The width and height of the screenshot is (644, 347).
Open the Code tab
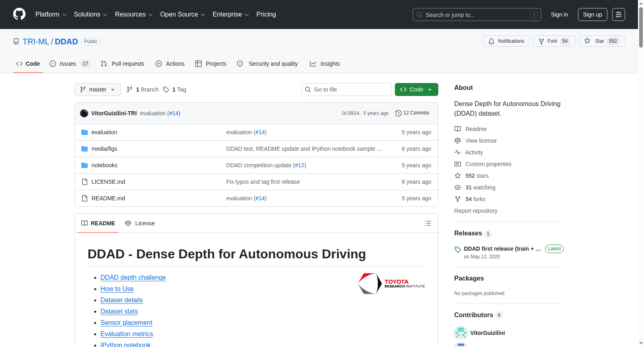tap(28, 64)
